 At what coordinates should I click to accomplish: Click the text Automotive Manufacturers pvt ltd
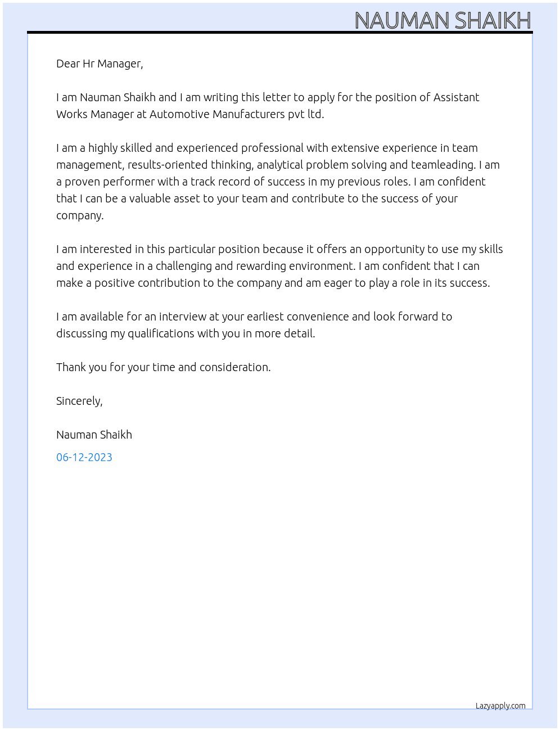(x=237, y=114)
